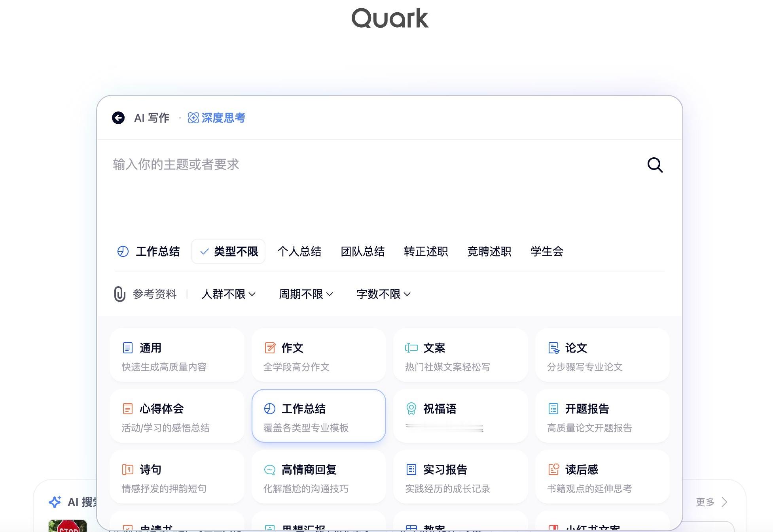This screenshot has height=532, width=773.
Task: Open the 祝福语 template card
Action: tap(460, 416)
